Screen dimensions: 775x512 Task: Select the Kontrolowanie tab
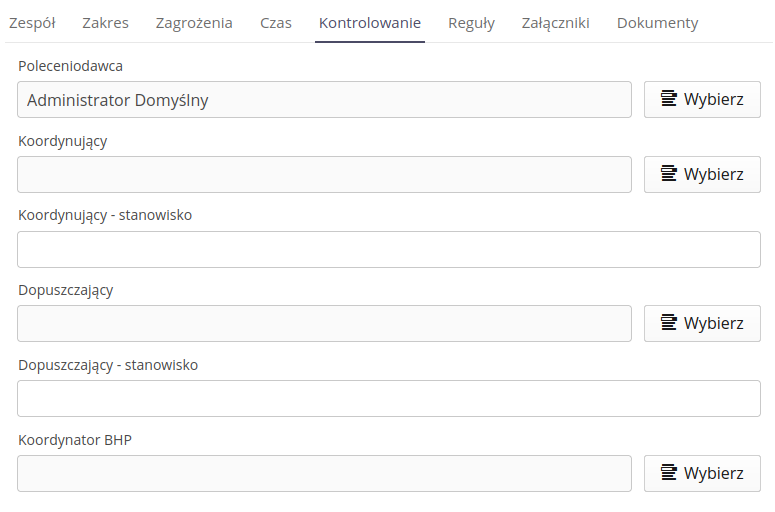coord(370,23)
